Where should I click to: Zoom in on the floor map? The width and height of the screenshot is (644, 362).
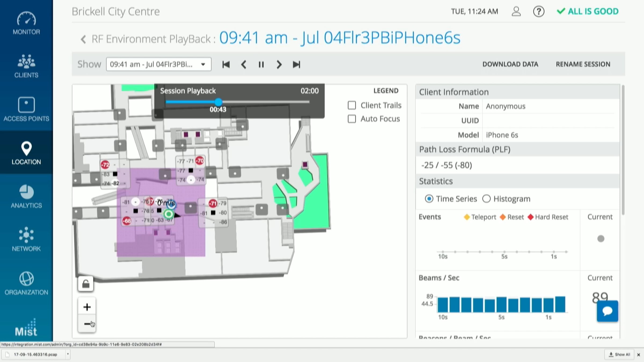87,307
